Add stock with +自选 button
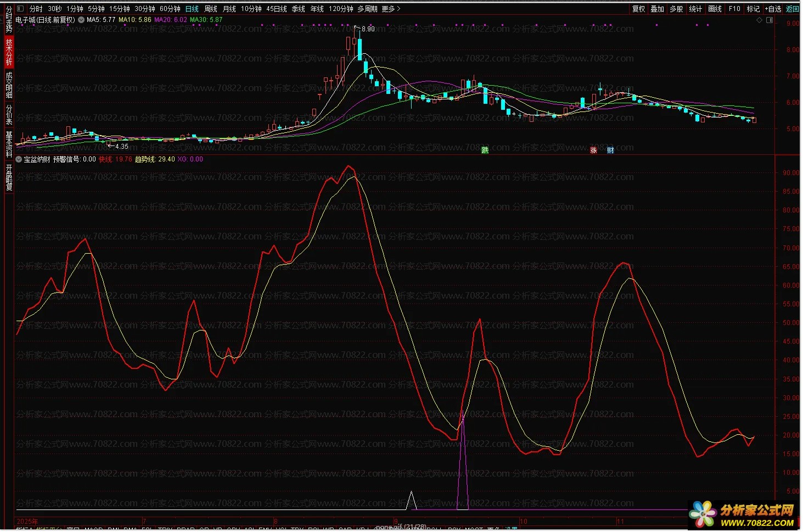 773,9
